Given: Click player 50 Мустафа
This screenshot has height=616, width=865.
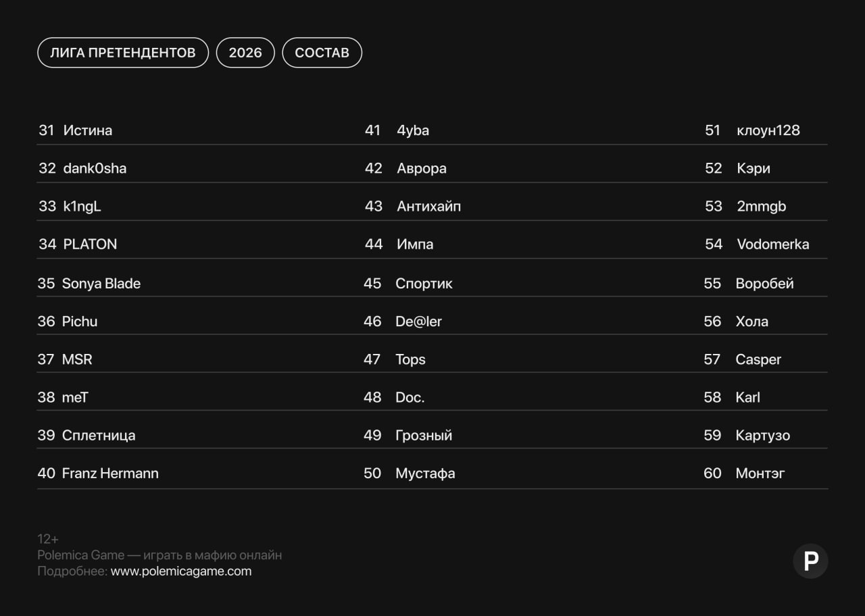Looking at the screenshot, I should point(425,473).
